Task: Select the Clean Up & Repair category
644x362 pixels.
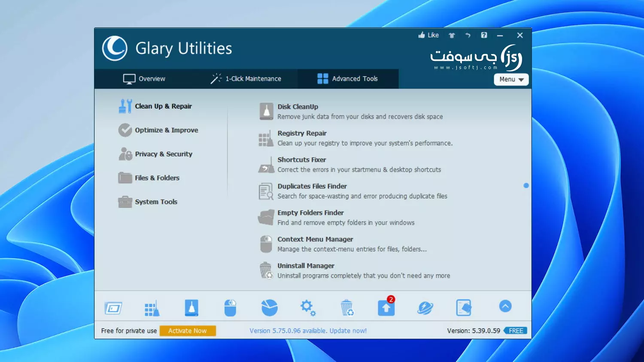Action: pos(155,106)
